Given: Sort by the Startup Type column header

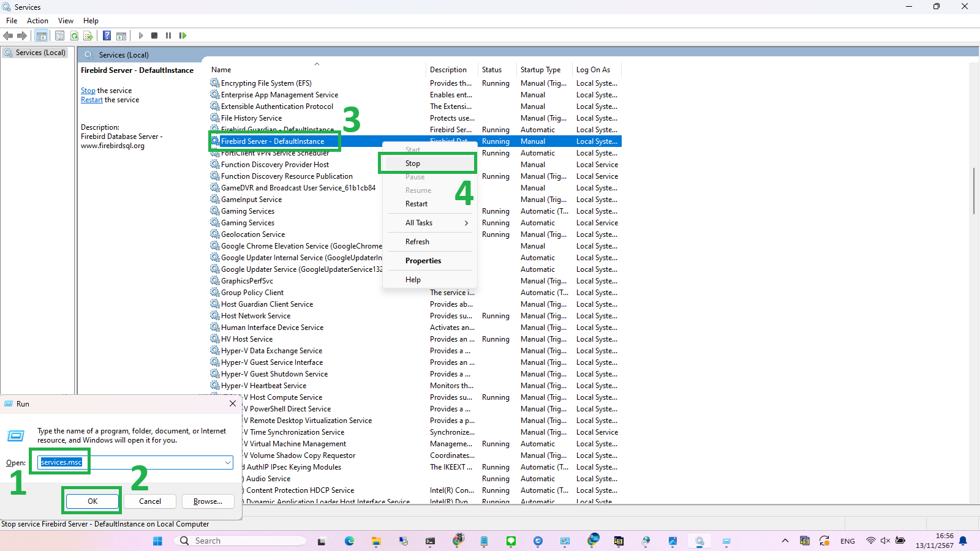Looking at the screenshot, I should tap(544, 70).
